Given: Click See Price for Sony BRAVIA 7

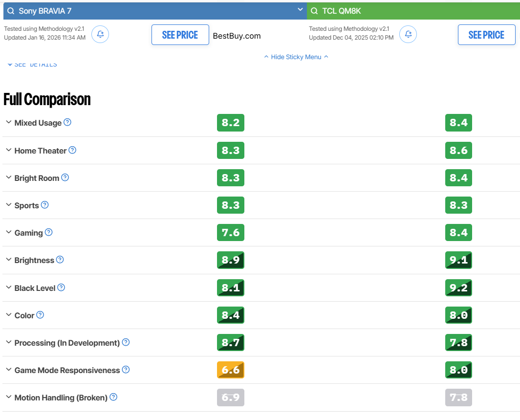Looking at the screenshot, I should 180,35.
